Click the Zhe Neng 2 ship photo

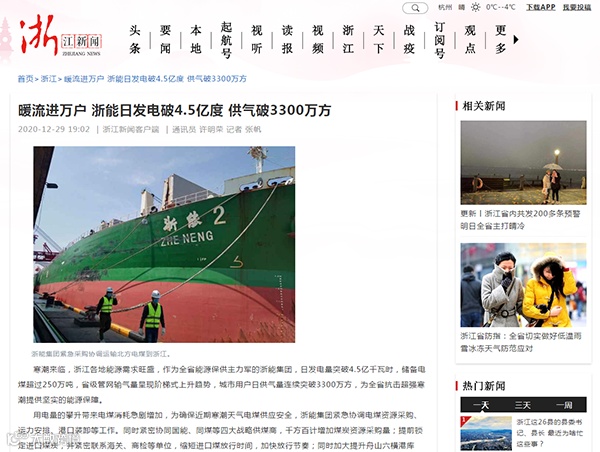164,244
